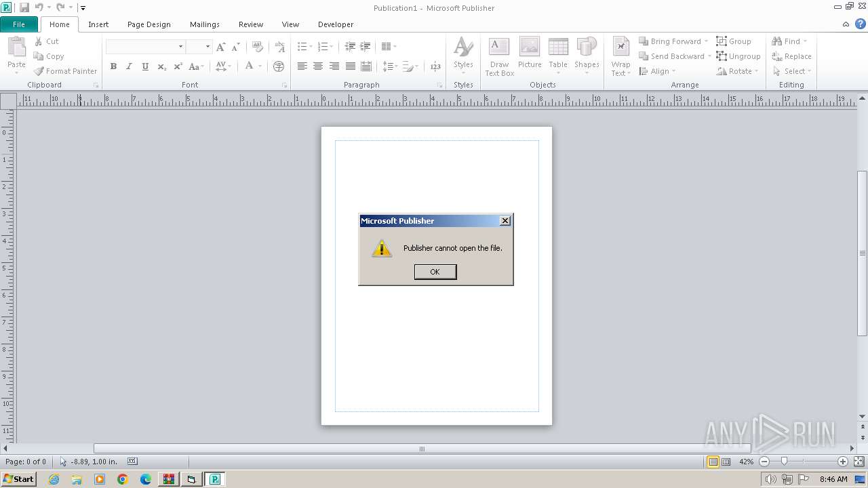Click the Find button in Editing
The image size is (868, 488).
[x=789, y=41]
